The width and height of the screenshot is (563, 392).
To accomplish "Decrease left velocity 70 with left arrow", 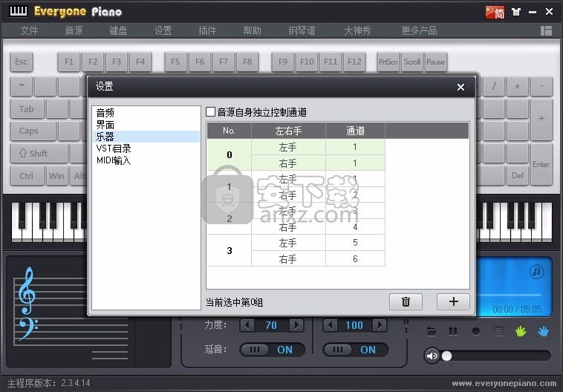I will (x=247, y=325).
